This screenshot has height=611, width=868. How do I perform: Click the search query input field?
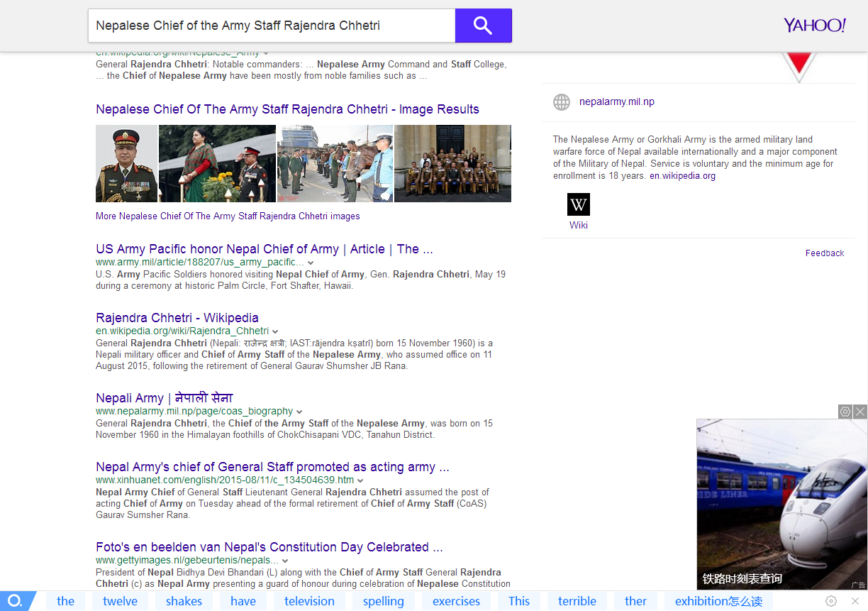tap(272, 26)
